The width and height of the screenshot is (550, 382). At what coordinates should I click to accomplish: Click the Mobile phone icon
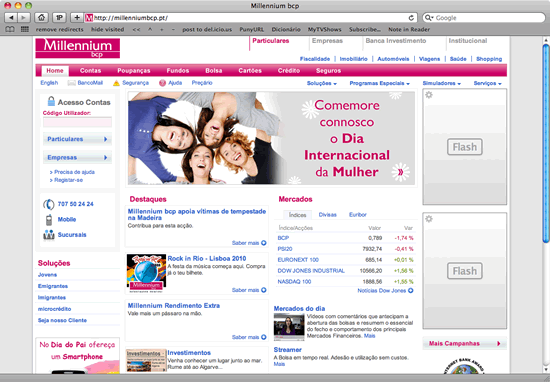49,220
